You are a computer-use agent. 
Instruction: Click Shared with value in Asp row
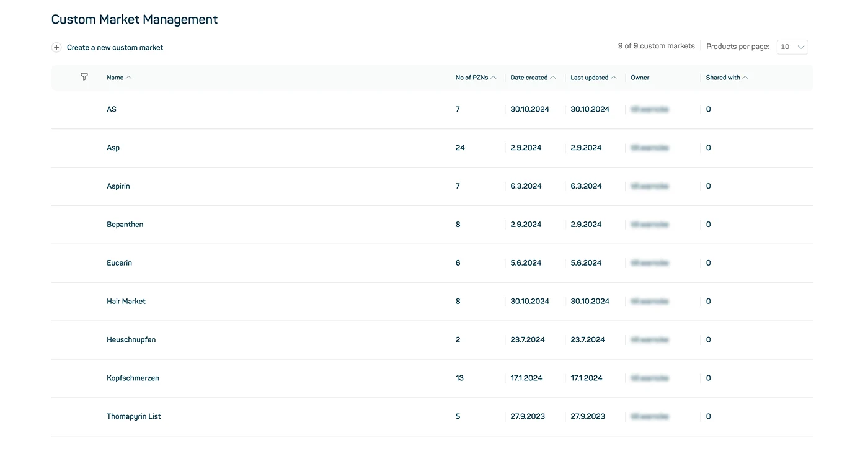(708, 148)
